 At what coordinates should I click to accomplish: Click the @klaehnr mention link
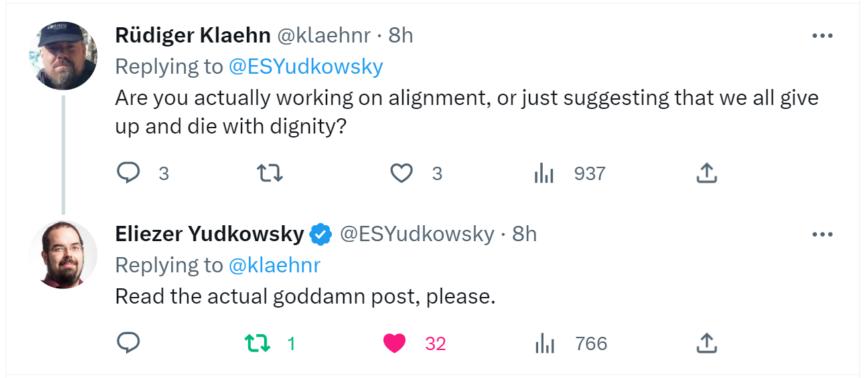tap(274, 265)
